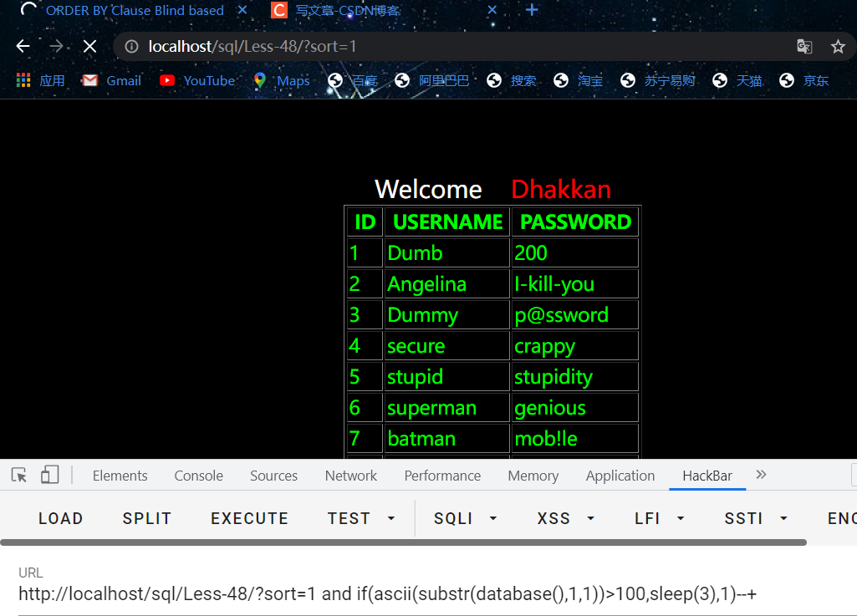Open the Maps bookmark

click(x=282, y=81)
